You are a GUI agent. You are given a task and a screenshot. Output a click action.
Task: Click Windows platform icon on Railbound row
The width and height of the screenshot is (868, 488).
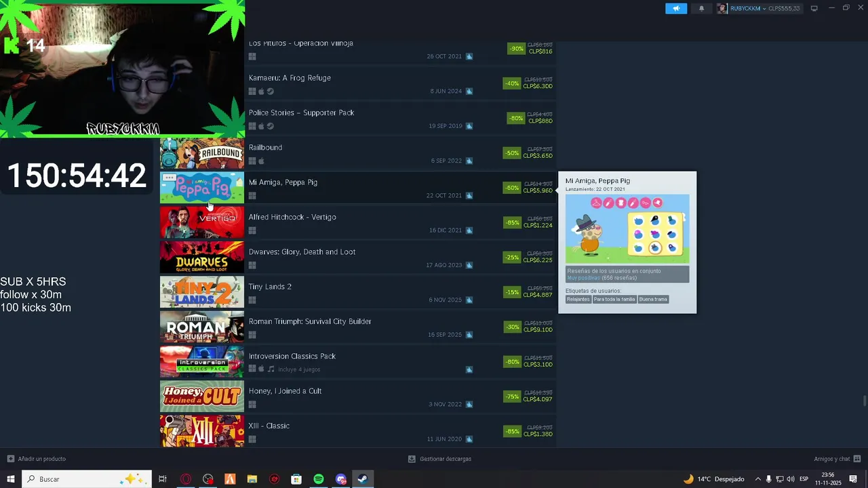(252, 161)
